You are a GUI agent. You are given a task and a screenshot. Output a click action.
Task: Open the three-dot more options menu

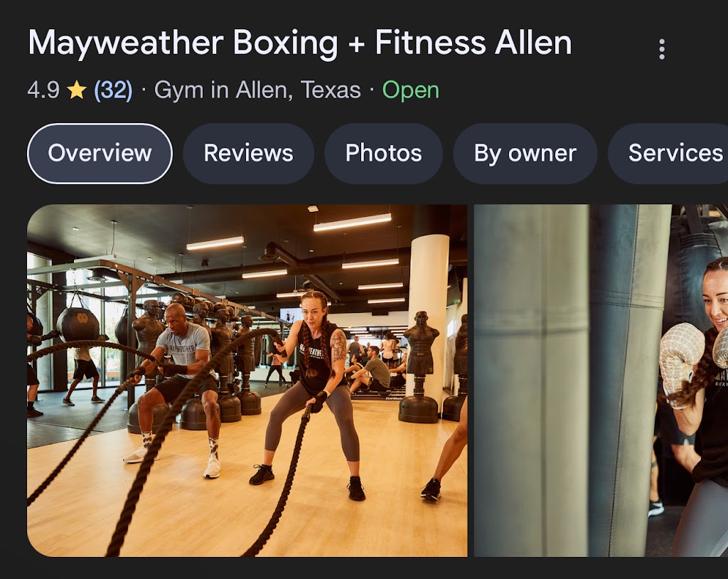(662, 49)
